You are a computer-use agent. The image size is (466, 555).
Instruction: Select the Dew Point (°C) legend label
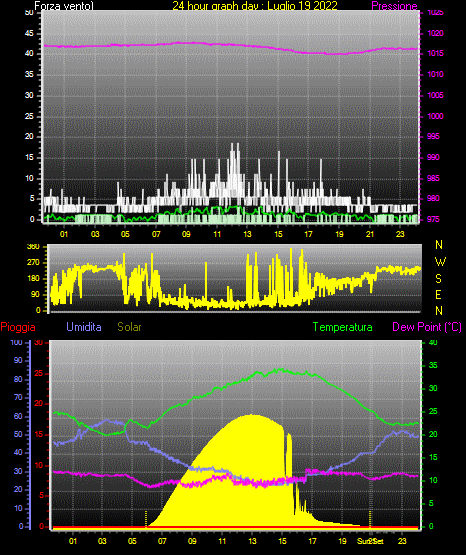pos(427,327)
